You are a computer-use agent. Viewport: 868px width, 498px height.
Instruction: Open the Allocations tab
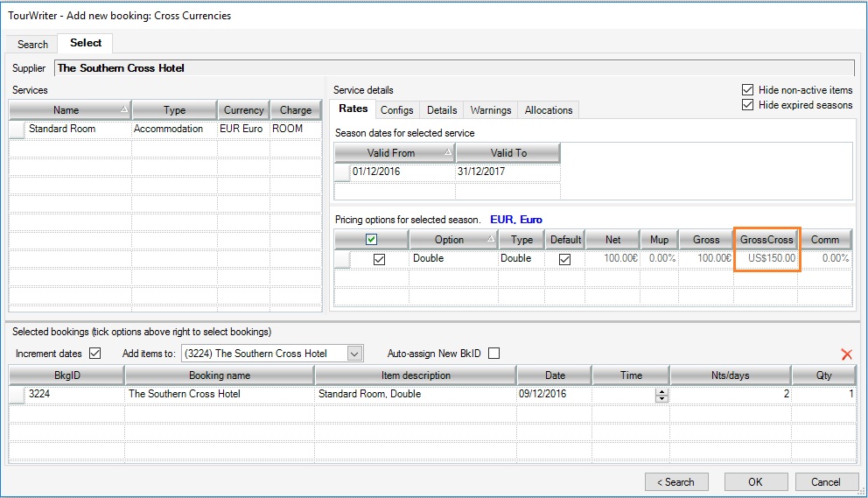pos(548,110)
